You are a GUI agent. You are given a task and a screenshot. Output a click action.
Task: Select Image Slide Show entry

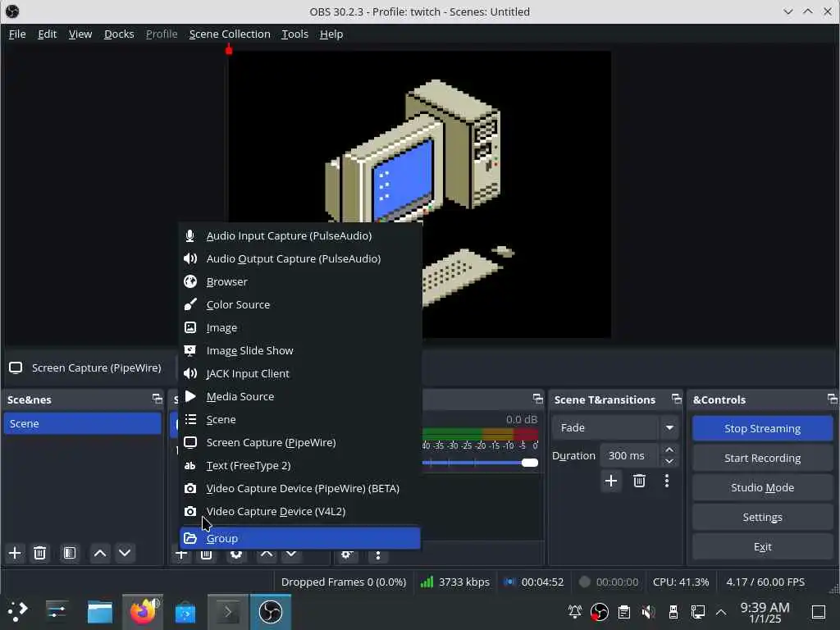click(x=300, y=351)
